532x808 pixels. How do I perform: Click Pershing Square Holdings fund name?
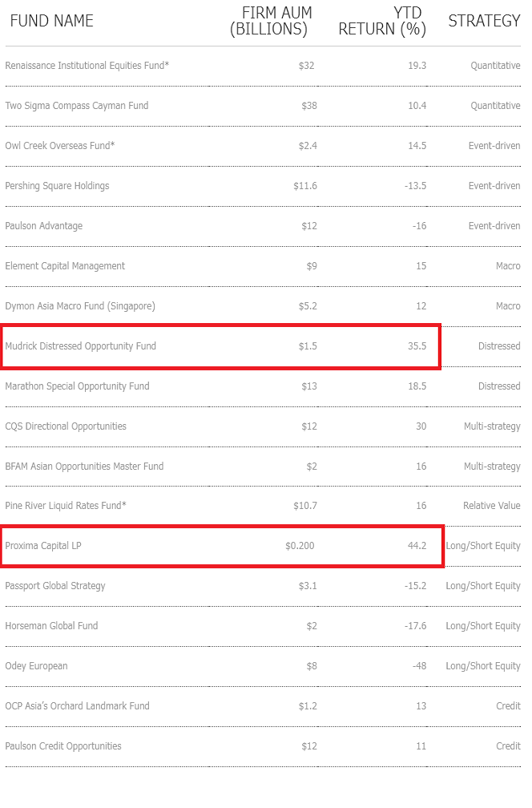click(57, 186)
